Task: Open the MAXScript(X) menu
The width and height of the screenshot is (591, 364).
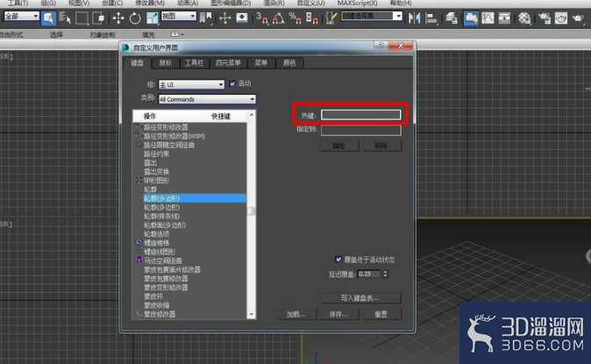Action: coord(357,3)
